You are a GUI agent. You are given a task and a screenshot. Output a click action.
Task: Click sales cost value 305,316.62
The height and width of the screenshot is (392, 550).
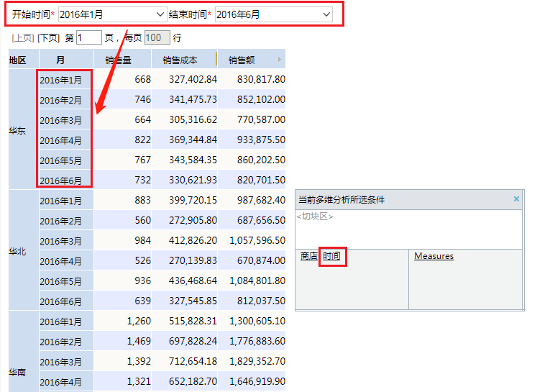193,119
